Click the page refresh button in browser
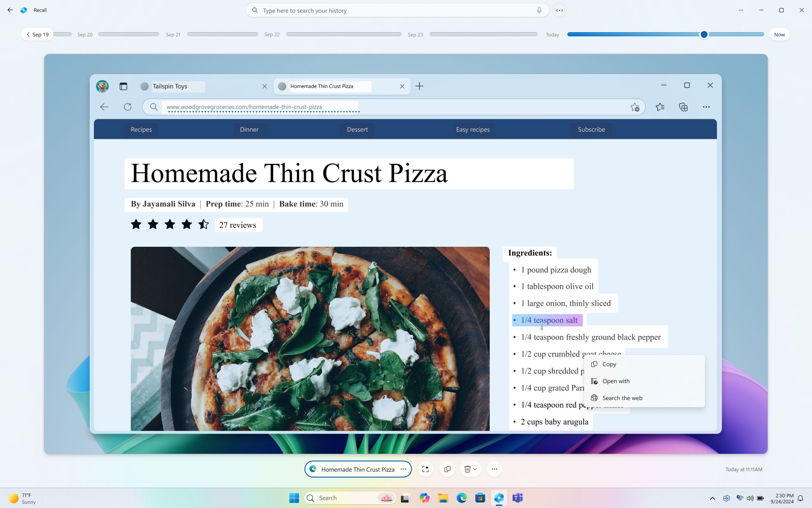Screen dimensions: 812x508 (127, 107)
